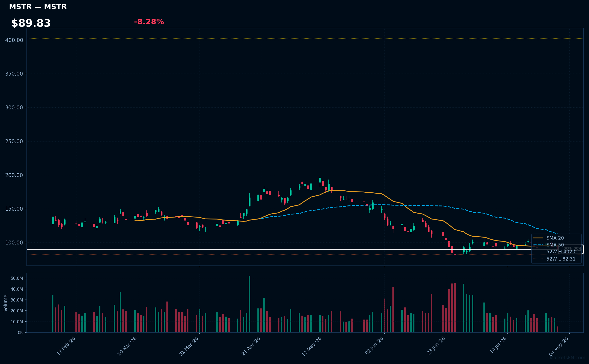Click the 50.0M volume axis label

pyautogui.click(x=17, y=278)
